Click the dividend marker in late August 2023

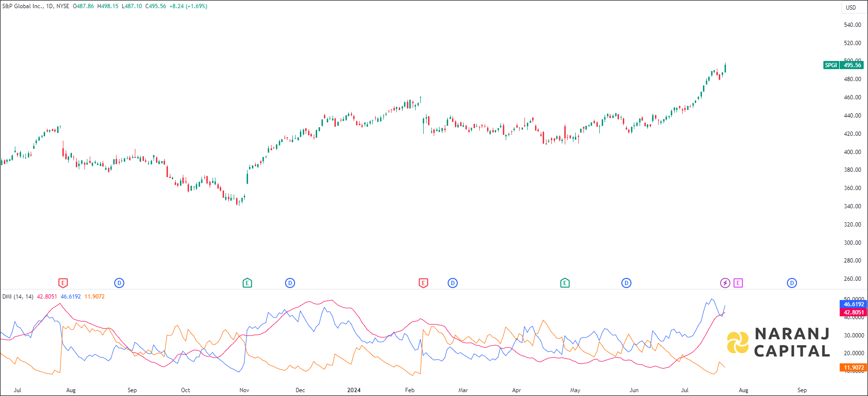(x=119, y=283)
